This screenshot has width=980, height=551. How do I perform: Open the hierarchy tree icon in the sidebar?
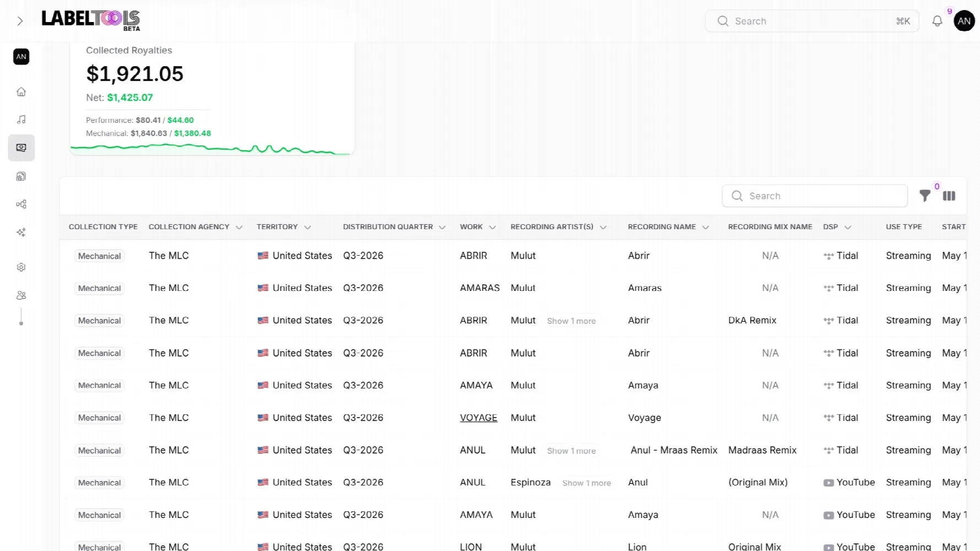coord(21,204)
